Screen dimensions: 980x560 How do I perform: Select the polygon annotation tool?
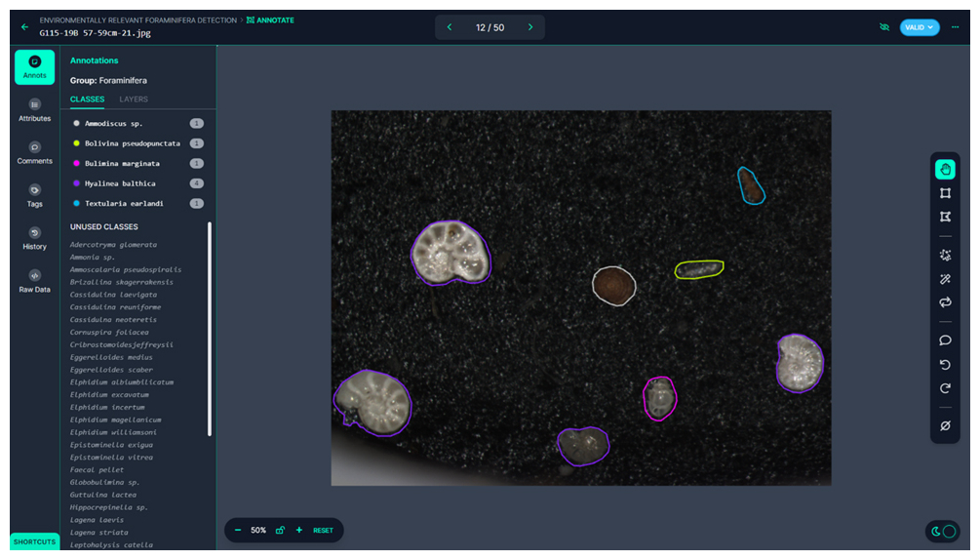tap(944, 217)
